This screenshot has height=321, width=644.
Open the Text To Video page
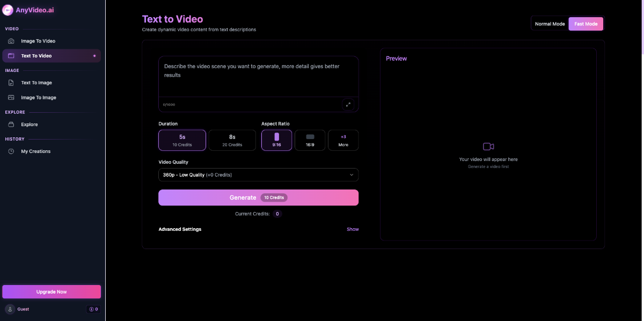(x=52, y=56)
